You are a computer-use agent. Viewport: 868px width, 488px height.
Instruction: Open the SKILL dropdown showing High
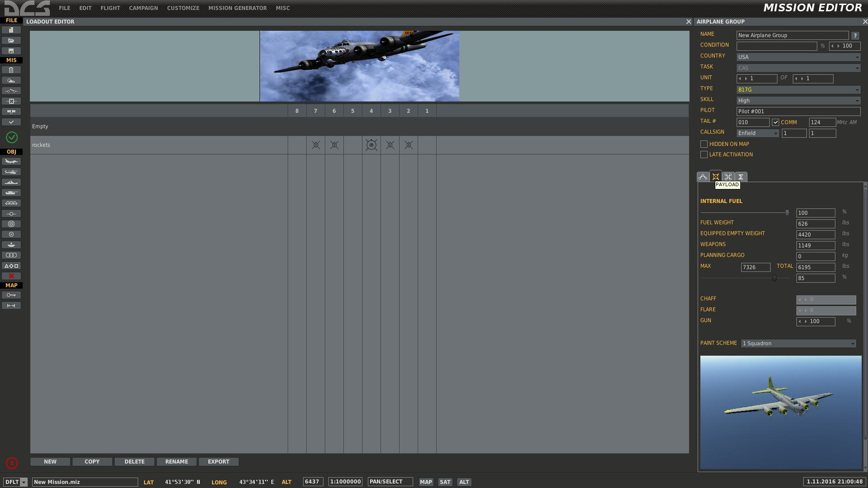(798, 101)
